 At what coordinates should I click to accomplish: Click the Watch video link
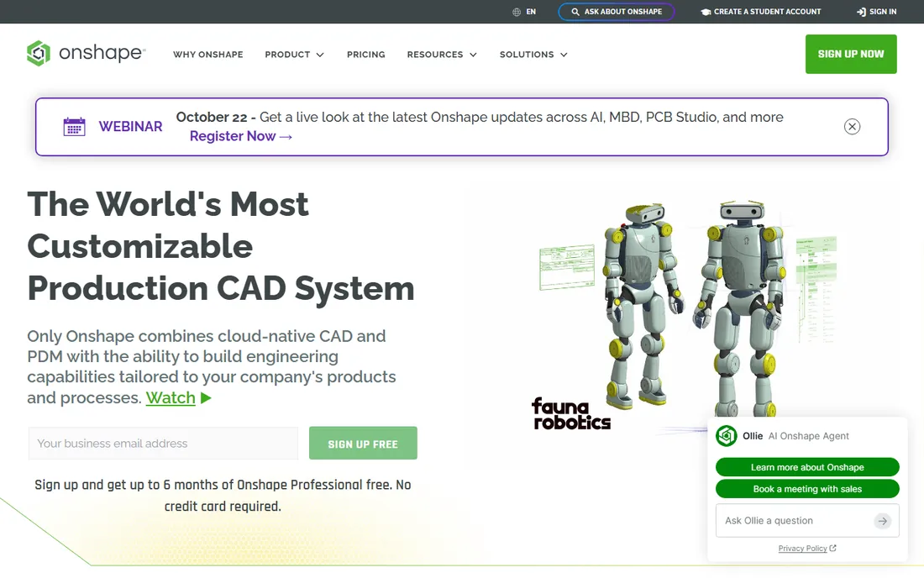point(171,397)
